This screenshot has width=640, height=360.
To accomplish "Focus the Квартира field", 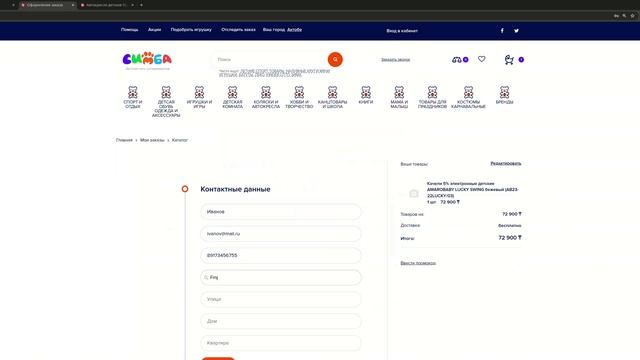I will pos(281,343).
